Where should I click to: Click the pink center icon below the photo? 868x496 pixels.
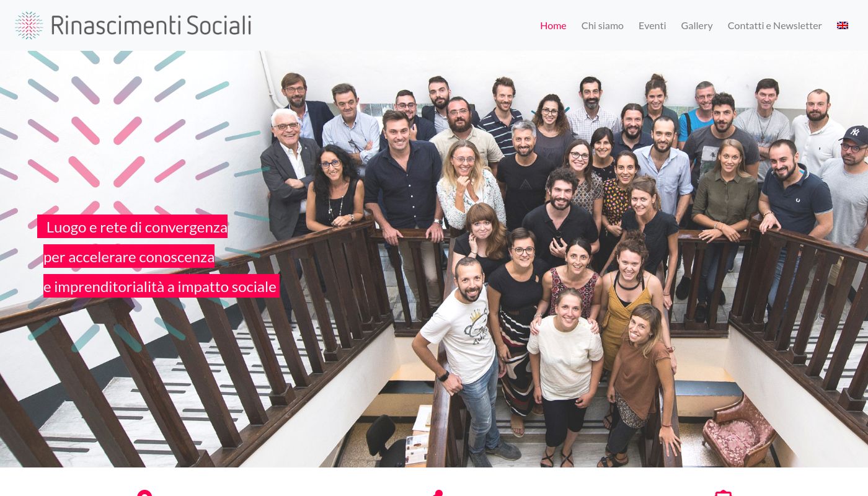438,493
